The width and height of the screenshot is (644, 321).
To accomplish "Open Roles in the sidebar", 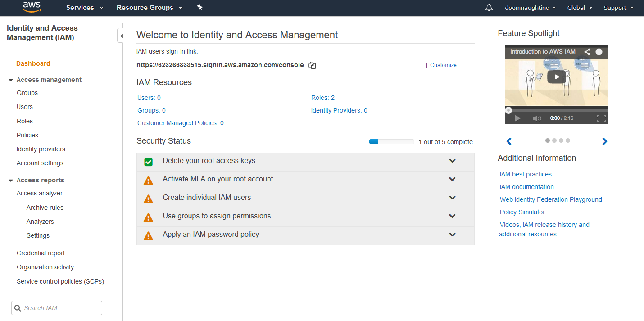I will coord(25,121).
